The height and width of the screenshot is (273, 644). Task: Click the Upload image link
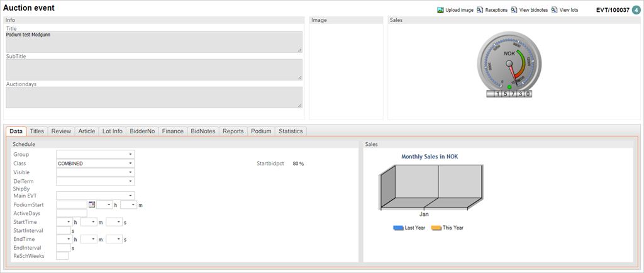pyautogui.click(x=459, y=10)
